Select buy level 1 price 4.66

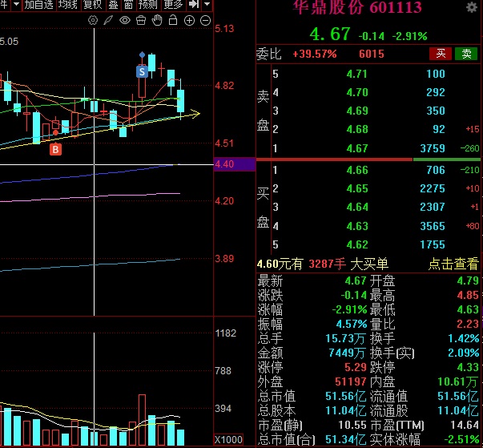(357, 170)
